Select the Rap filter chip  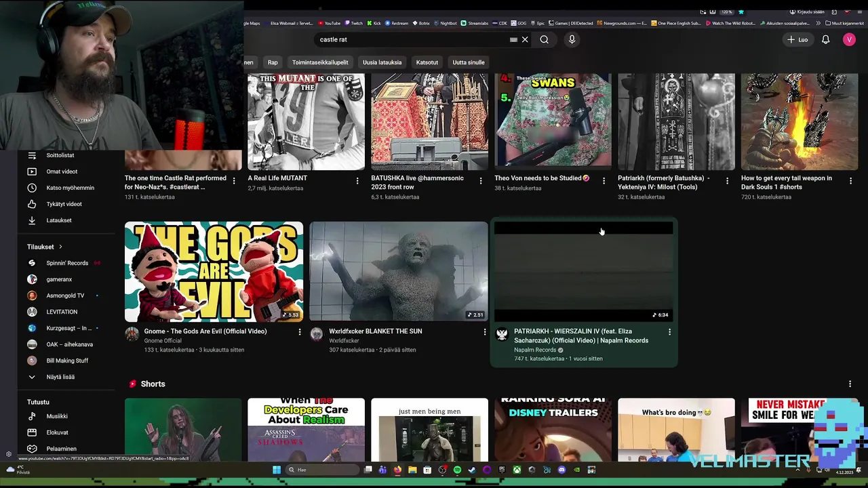pyautogui.click(x=273, y=62)
